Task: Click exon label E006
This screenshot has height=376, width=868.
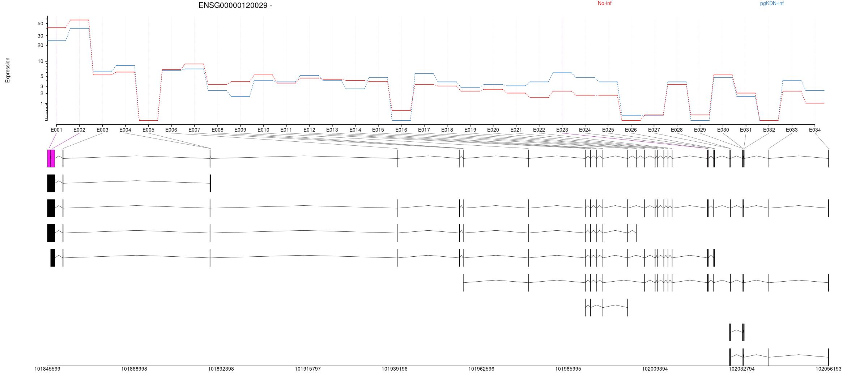Action: point(171,130)
